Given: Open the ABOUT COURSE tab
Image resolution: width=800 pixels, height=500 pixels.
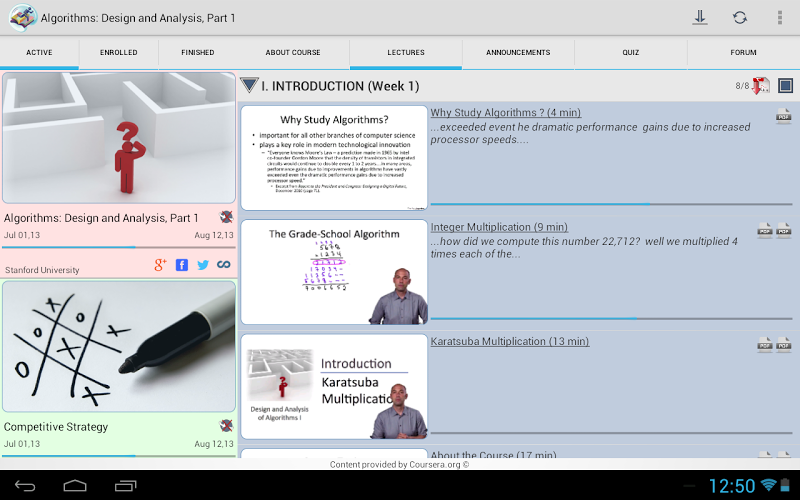Looking at the screenshot, I should point(293,52).
